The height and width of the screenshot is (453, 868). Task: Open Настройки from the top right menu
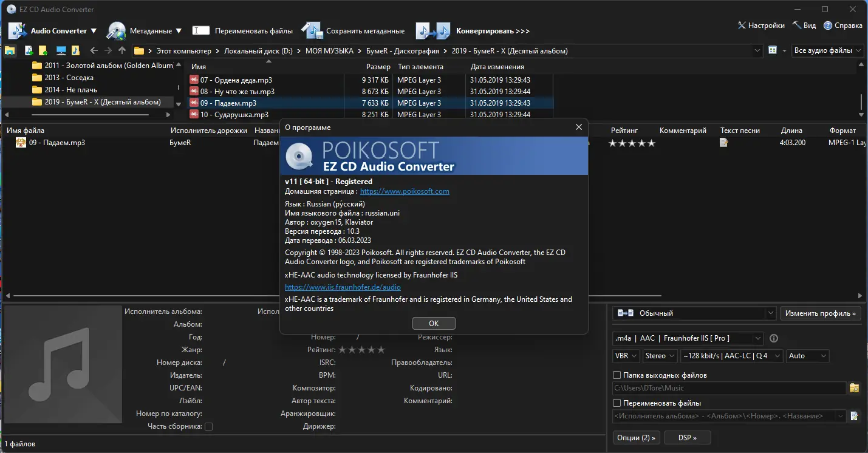click(761, 26)
